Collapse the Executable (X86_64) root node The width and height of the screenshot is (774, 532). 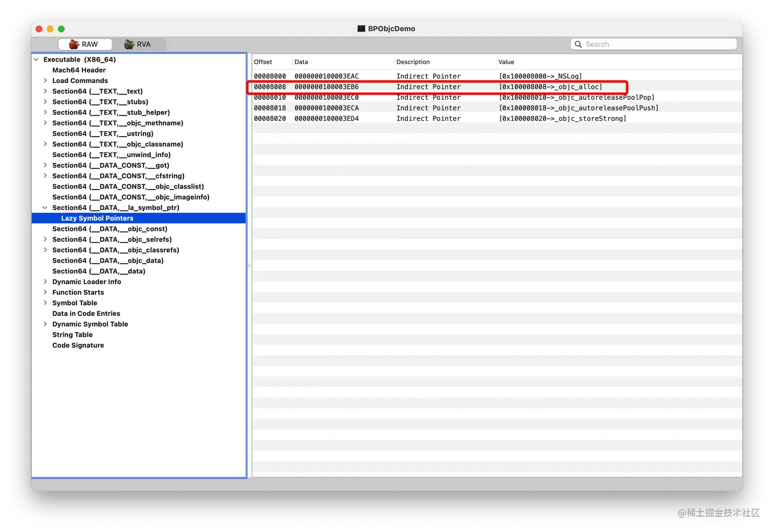(x=36, y=59)
